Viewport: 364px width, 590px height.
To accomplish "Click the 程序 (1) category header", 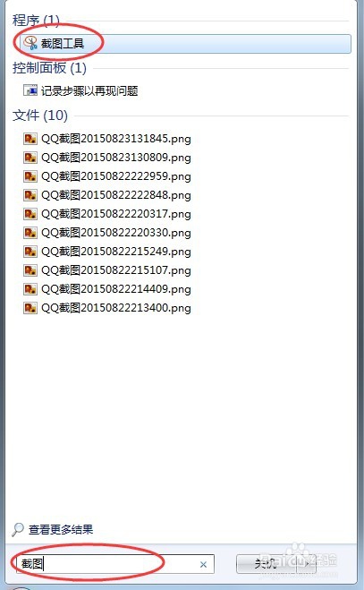I will 36,21.
